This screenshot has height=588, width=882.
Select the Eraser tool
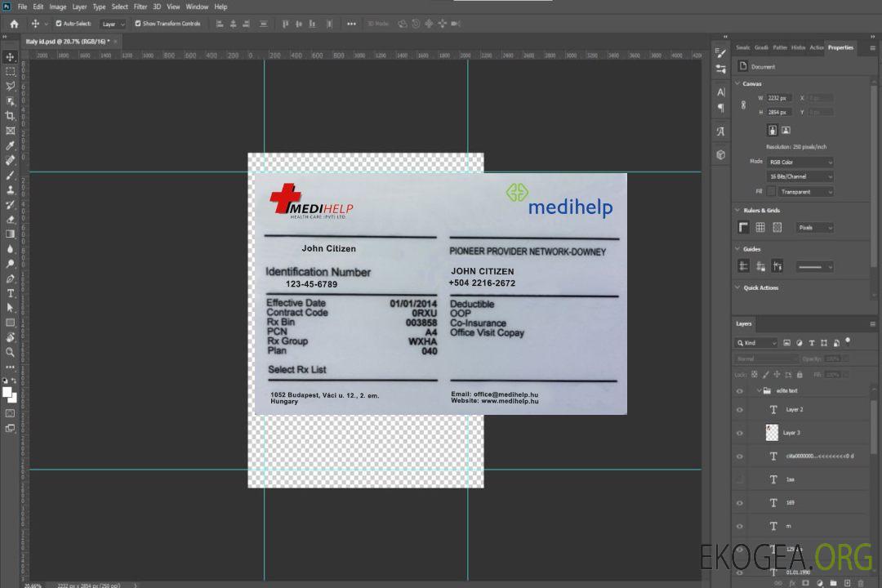coord(10,220)
